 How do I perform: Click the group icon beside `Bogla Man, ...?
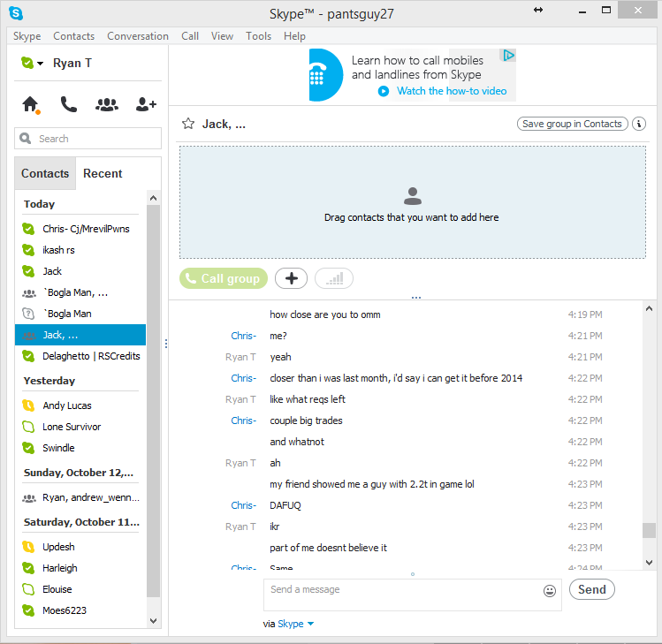(28, 293)
